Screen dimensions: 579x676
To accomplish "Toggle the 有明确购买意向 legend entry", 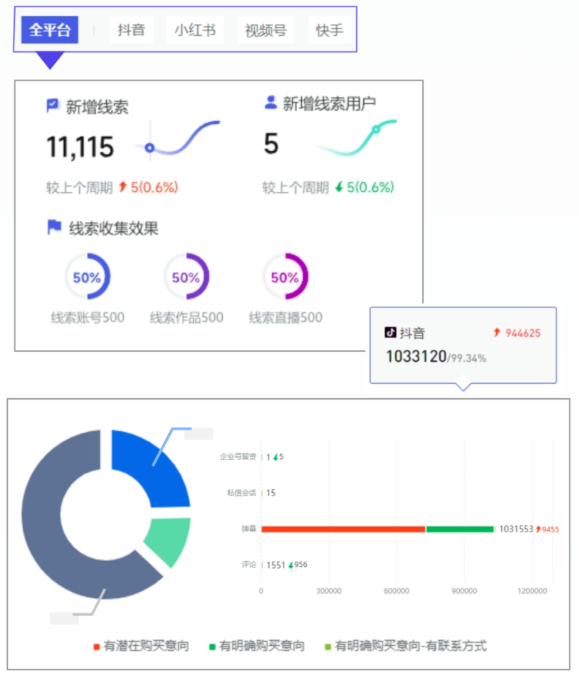I will (x=257, y=646).
